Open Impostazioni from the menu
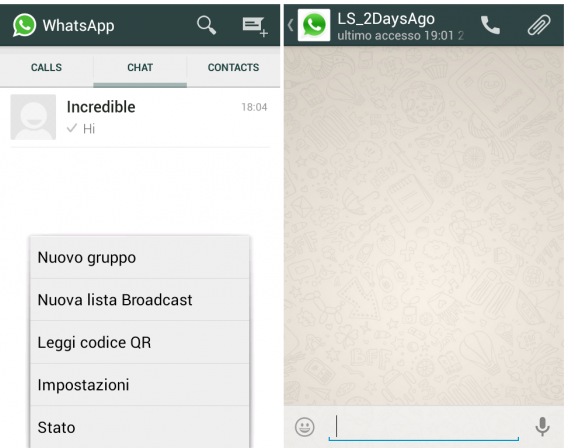Viewport: 568px width, 448px height. [x=140, y=385]
